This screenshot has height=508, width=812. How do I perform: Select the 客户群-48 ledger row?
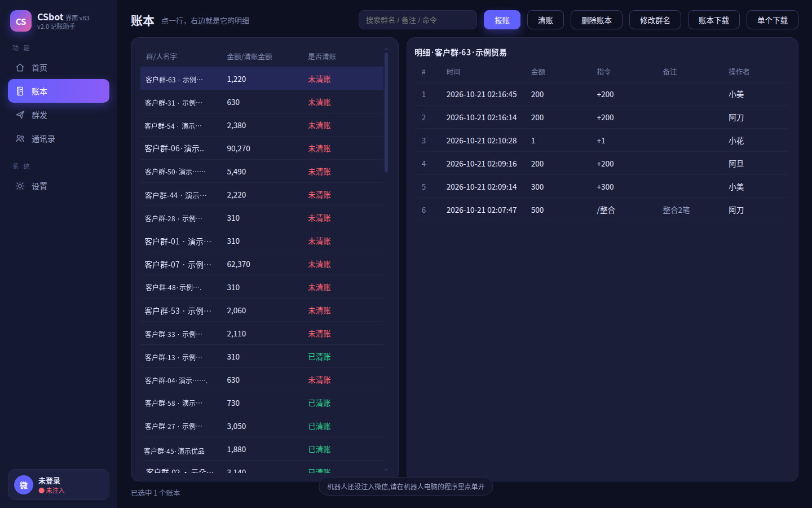point(262,287)
